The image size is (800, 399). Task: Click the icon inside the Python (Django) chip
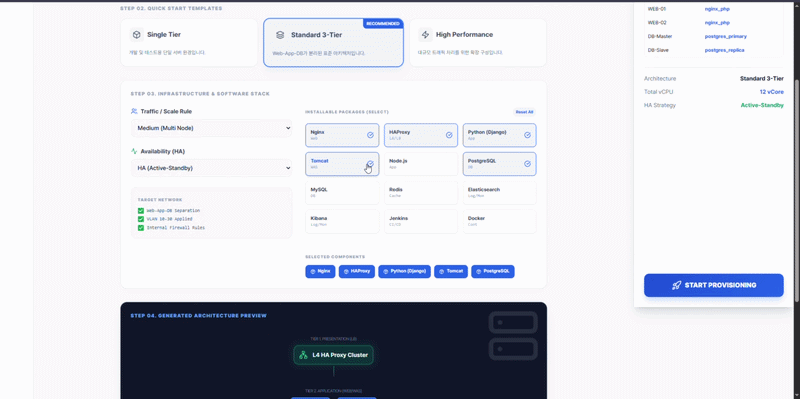(386, 271)
